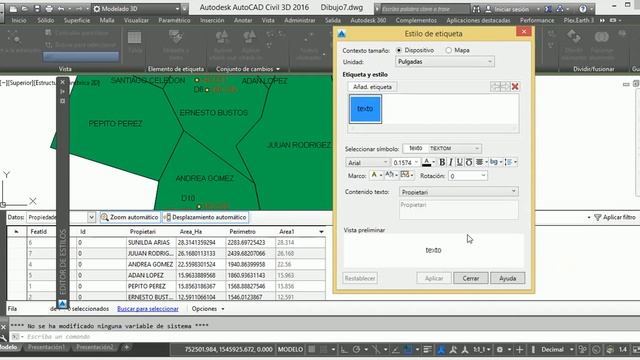Toggle grid display in status bar
640x360 pixels.
(x=312, y=349)
